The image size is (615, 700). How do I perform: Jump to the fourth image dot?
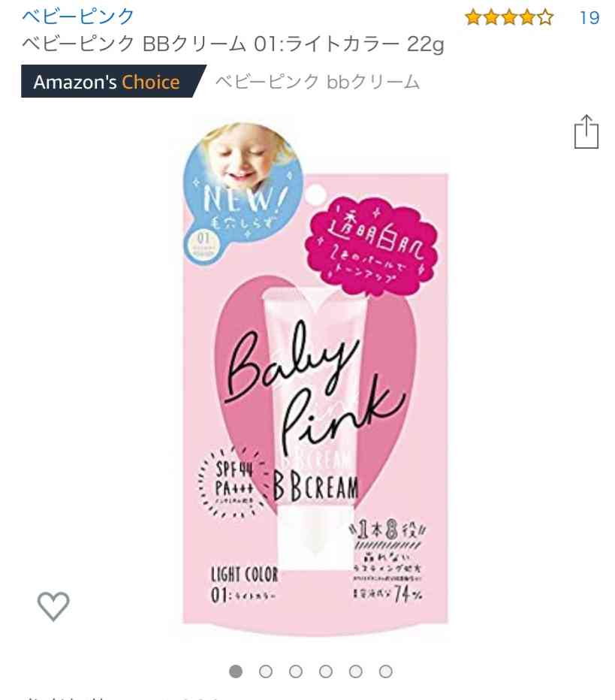click(326, 671)
